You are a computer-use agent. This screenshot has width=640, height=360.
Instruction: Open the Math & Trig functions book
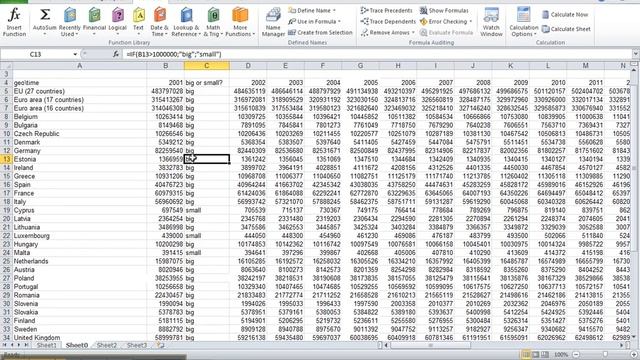click(x=213, y=22)
